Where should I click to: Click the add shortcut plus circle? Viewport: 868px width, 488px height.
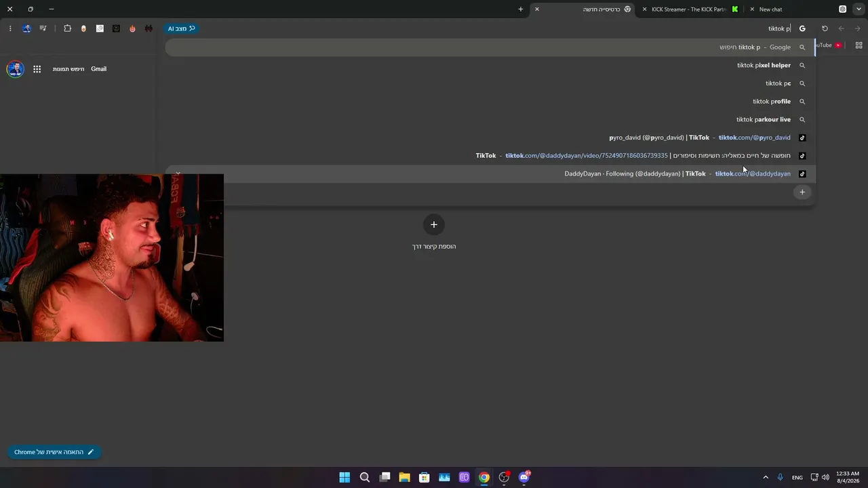pyautogui.click(x=434, y=224)
